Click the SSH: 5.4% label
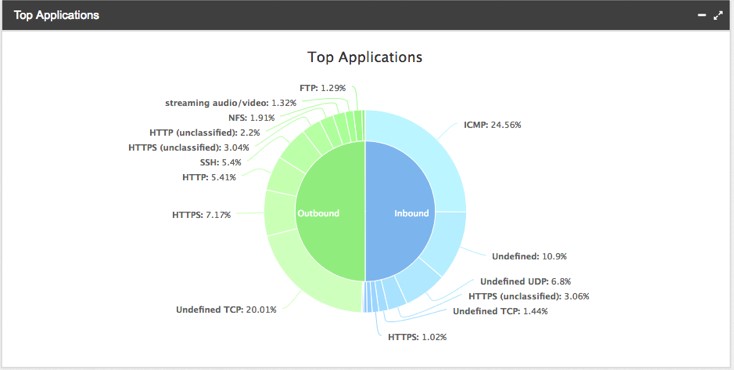734x370 pixels. pyautogui.click(x=220, y=163)
